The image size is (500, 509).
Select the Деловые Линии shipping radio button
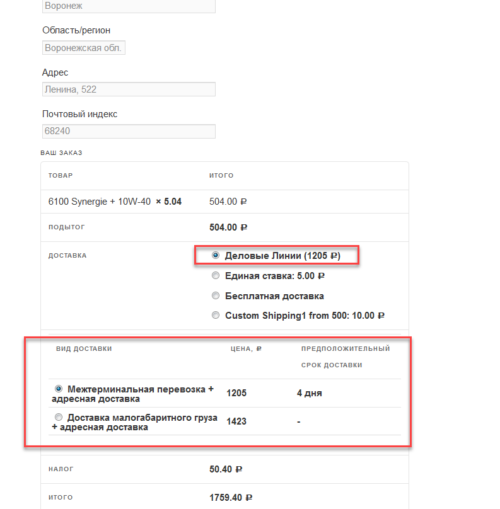click(216, 255)
